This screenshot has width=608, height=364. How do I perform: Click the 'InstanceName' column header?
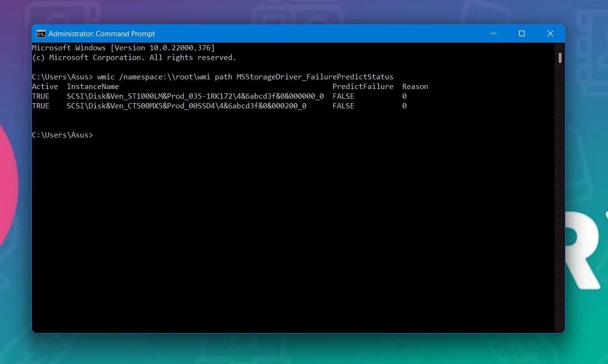(93, 87)
